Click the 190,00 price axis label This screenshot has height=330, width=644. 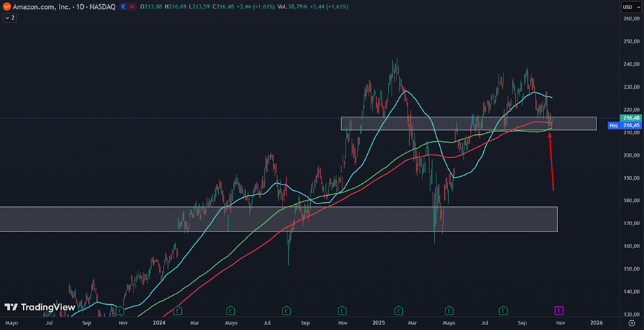click(x=631, y=178)
